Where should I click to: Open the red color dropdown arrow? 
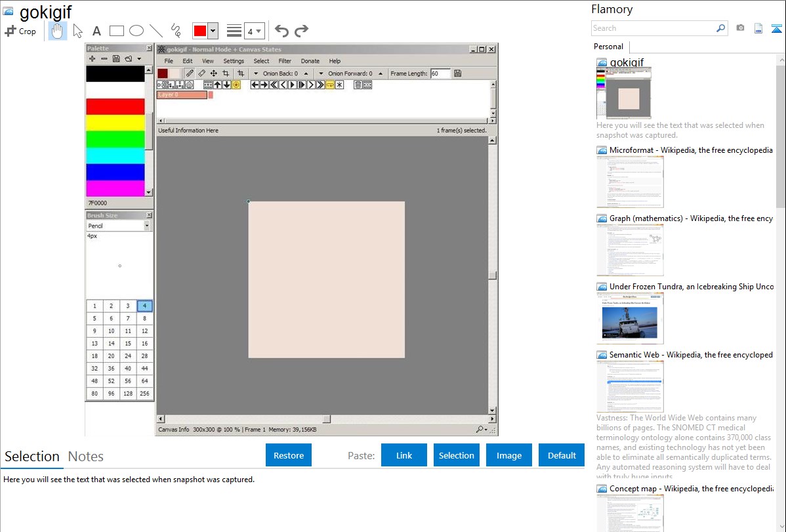pyautogui.click(x=213, y=31)
